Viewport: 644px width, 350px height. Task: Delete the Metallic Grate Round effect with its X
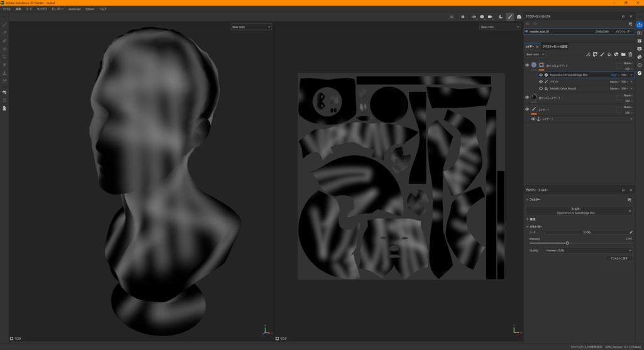631,89
